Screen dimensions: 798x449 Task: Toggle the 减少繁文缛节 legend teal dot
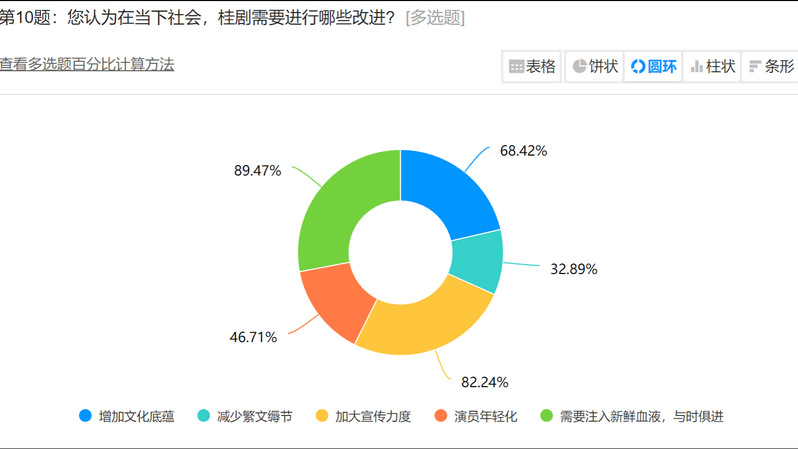[204, 415]
